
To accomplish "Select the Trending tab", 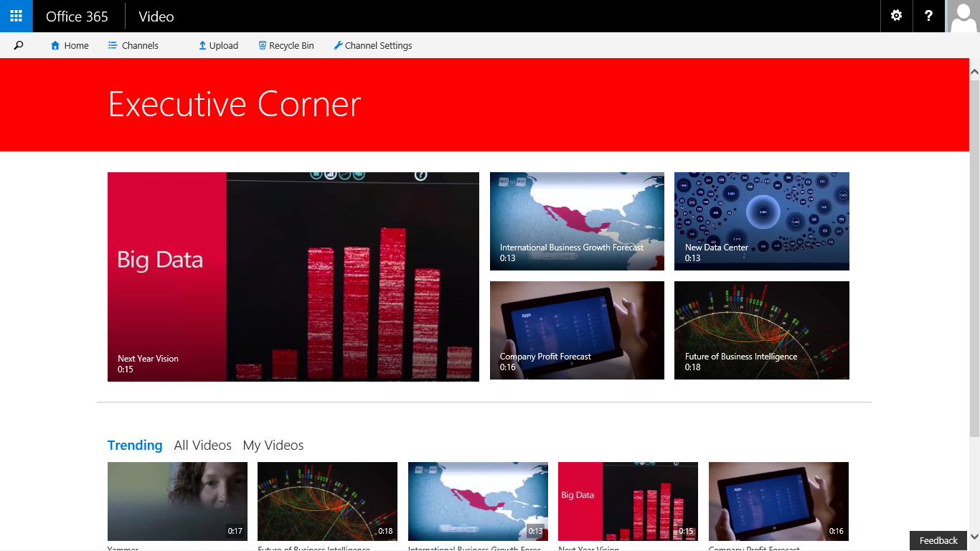I will pyautogui.click(x=135, y=446).
